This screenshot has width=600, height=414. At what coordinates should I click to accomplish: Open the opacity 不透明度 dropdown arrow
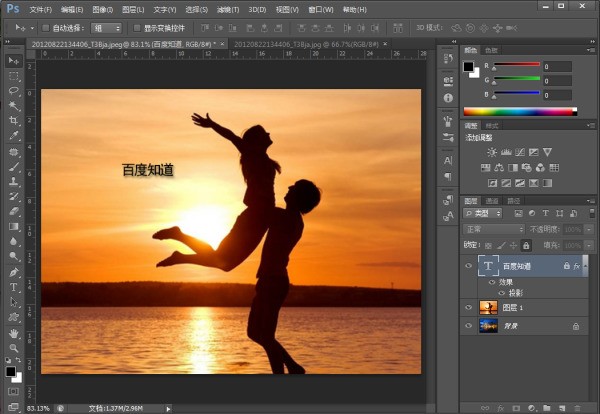(590, 230)
